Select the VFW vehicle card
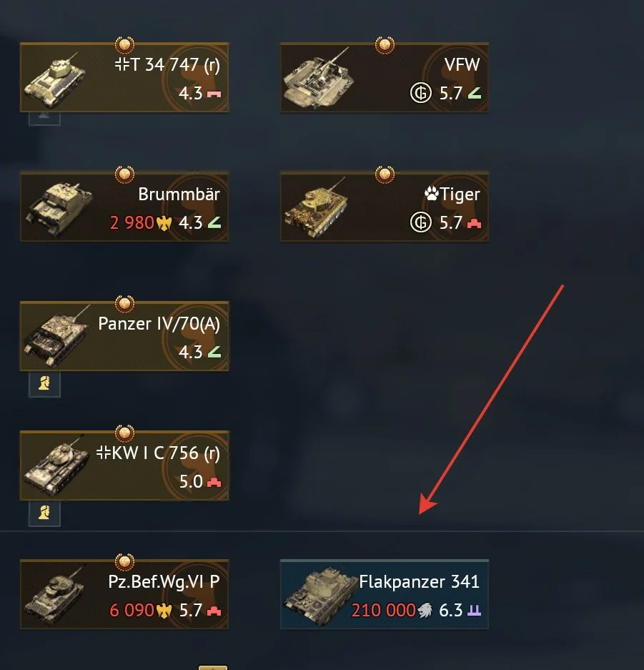Viewport: 644px width, 670px height. tap(385, 77)
